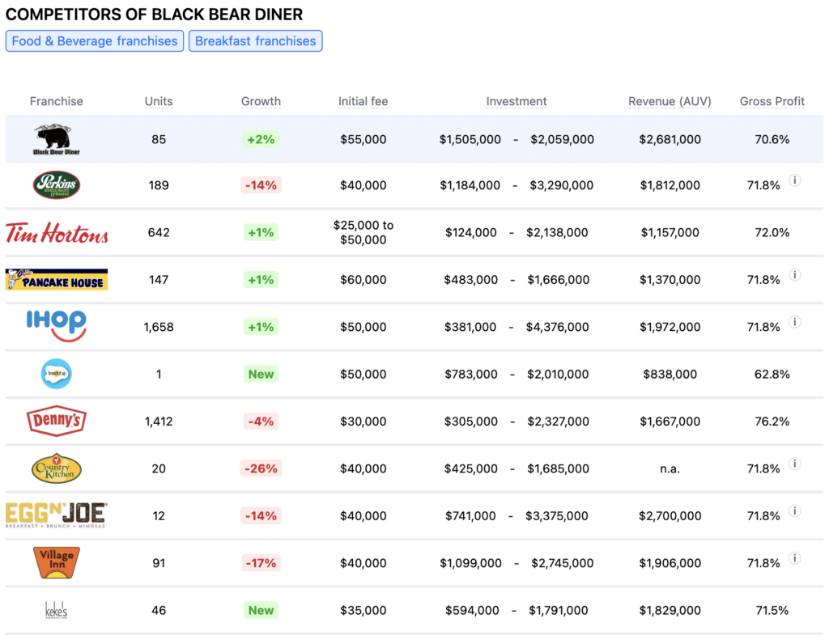Viewport: 829px width, 644px height.
Task: Click the Revenue (AUV) column header
Action: tap(670, 101)
